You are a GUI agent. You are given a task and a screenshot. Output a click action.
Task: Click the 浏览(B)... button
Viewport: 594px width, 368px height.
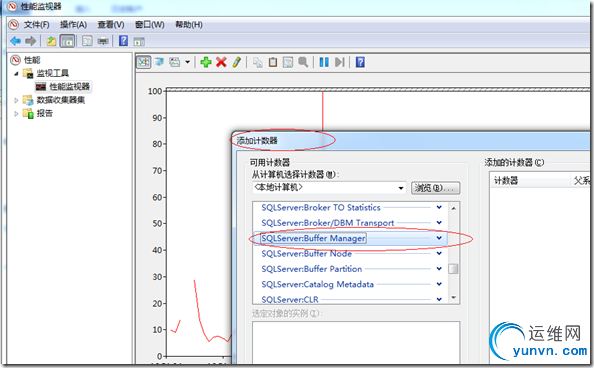coord(436,188)
